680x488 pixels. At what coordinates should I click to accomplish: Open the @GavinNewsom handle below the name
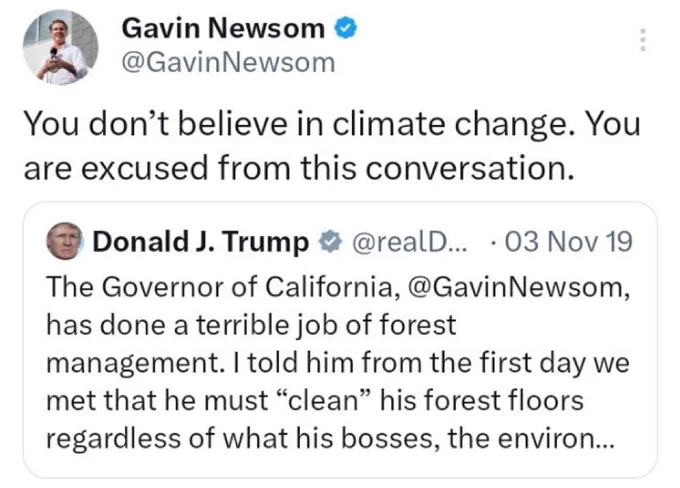click(x=229, y=63)
